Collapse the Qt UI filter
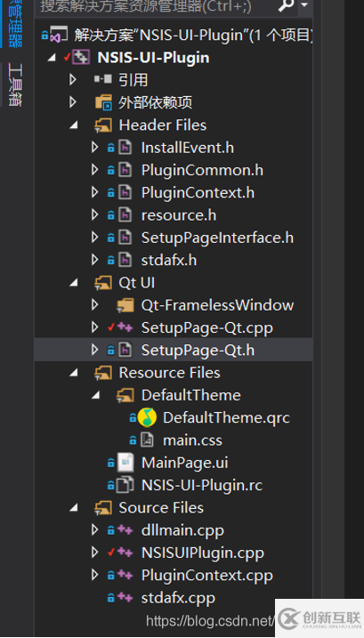The image size is (364, 638). pyautogui.click(x=74, y=283)
